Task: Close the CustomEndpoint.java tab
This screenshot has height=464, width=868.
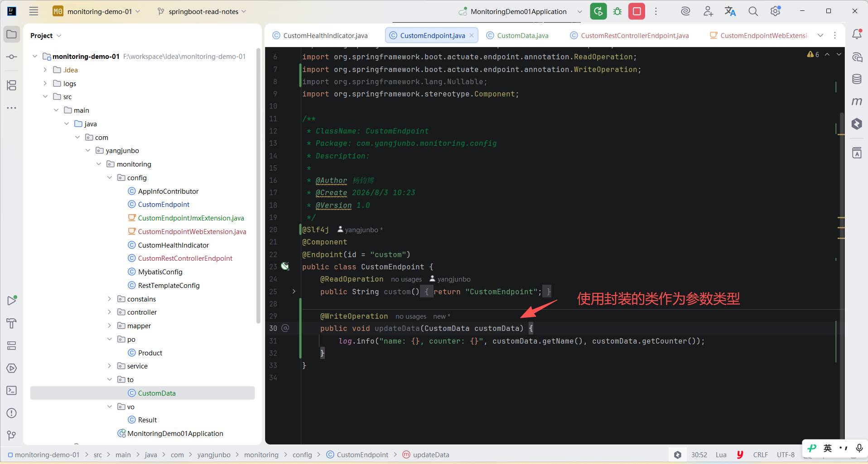Action: [x=472, y=35]
